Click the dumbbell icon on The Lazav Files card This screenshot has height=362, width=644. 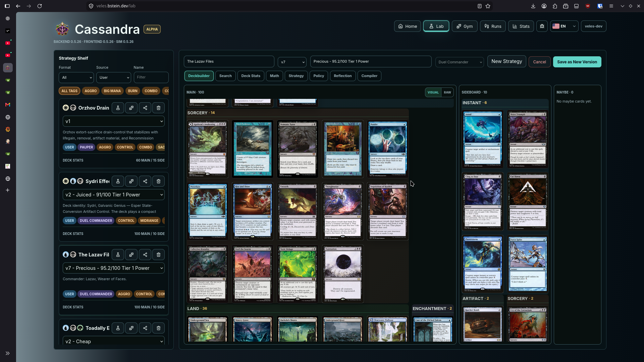(x=131, y=255)
